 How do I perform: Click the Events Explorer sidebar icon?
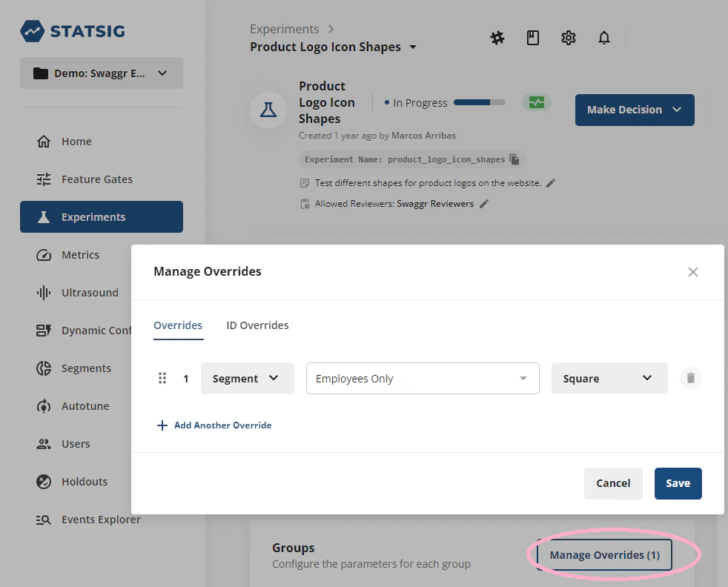[x=44, y=520]
